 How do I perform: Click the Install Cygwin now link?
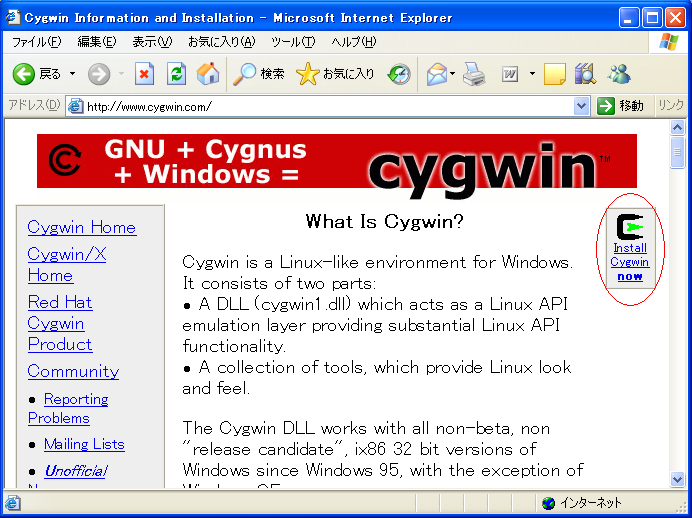point(630,262)
